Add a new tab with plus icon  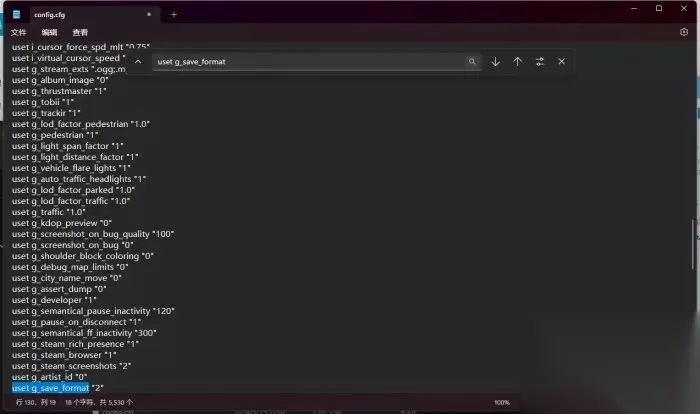(x=174, y=15)
